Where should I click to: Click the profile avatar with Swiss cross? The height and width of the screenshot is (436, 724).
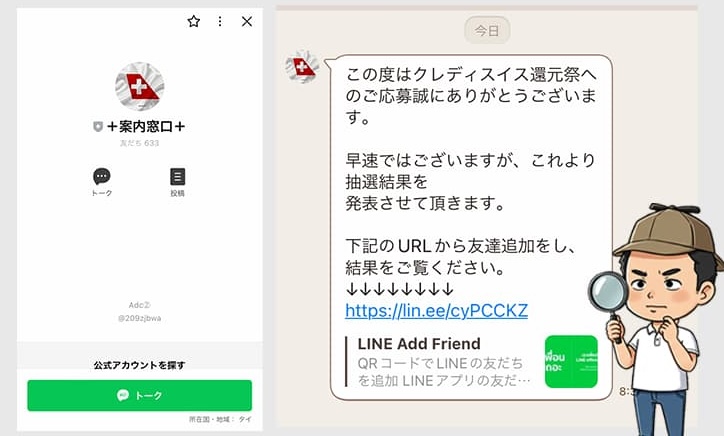139,87
